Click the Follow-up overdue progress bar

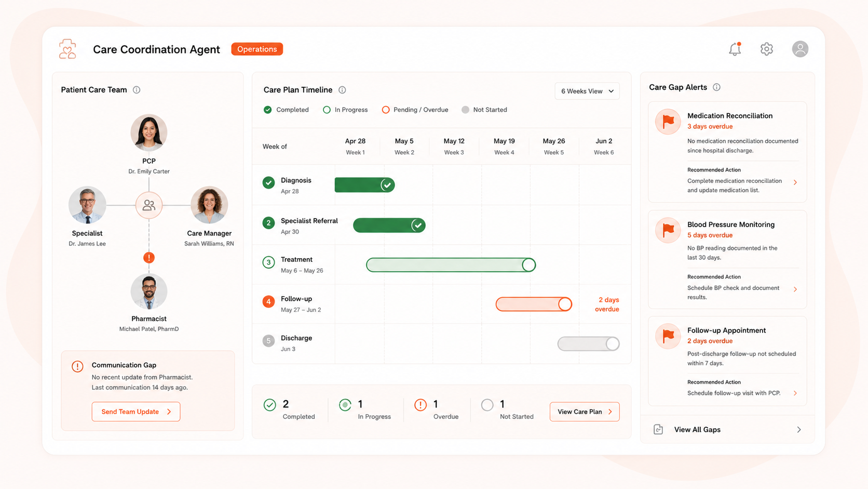(x=534, y=304)
